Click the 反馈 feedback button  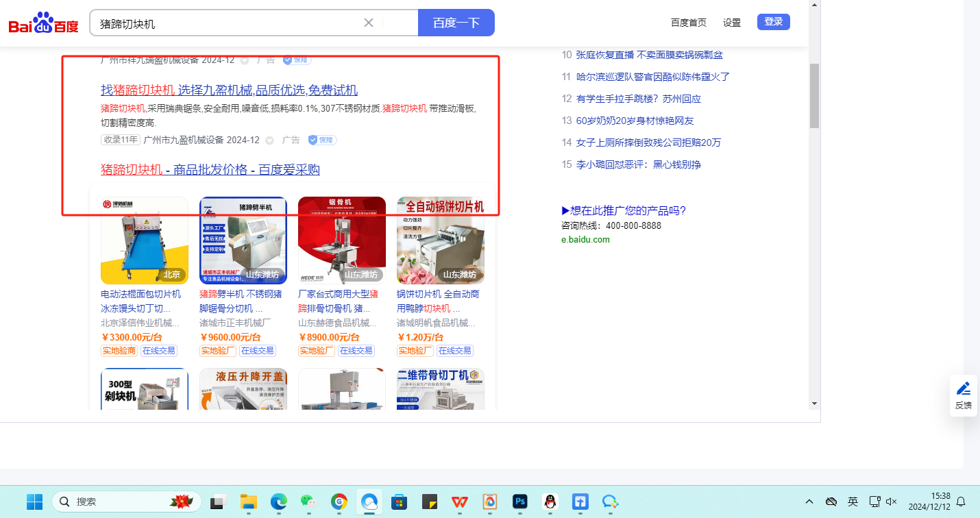pos(964,395)
